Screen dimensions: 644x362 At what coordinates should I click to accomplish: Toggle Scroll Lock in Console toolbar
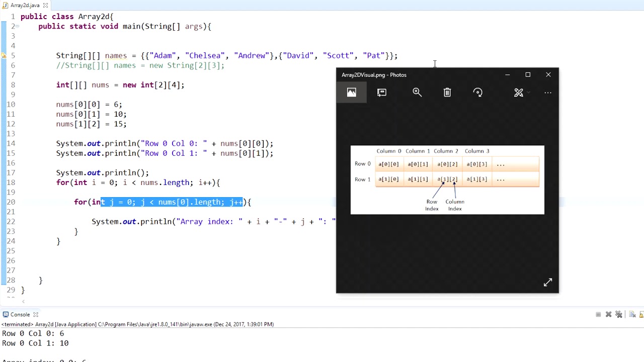(641, 315)
